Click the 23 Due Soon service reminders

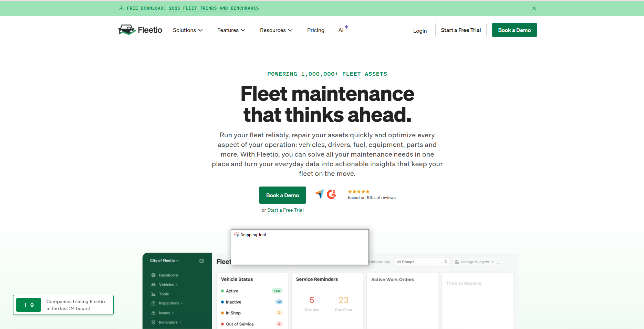(x=343, y=304)
